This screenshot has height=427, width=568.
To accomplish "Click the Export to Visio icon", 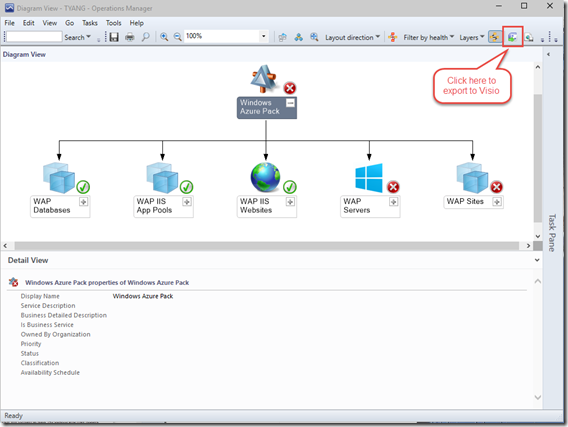I will click(512, 37).
